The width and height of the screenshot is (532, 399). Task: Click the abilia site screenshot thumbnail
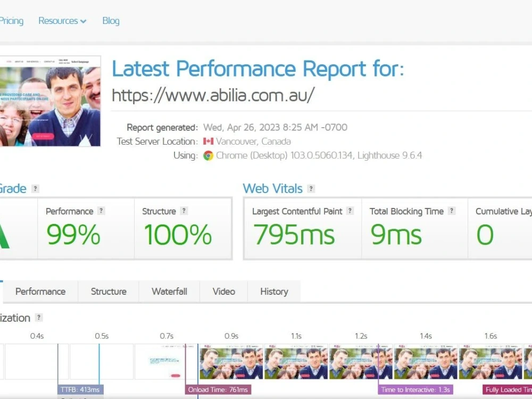point(50,101)
